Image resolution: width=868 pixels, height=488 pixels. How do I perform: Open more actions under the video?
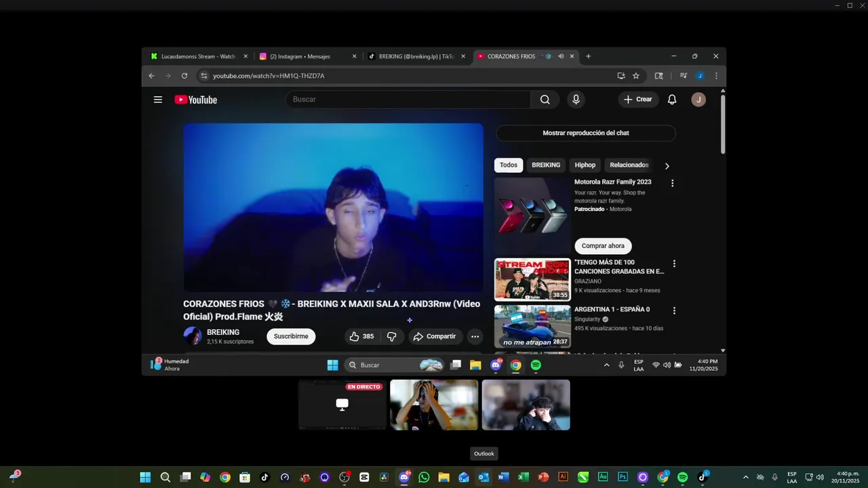click(x=475, y=336)
